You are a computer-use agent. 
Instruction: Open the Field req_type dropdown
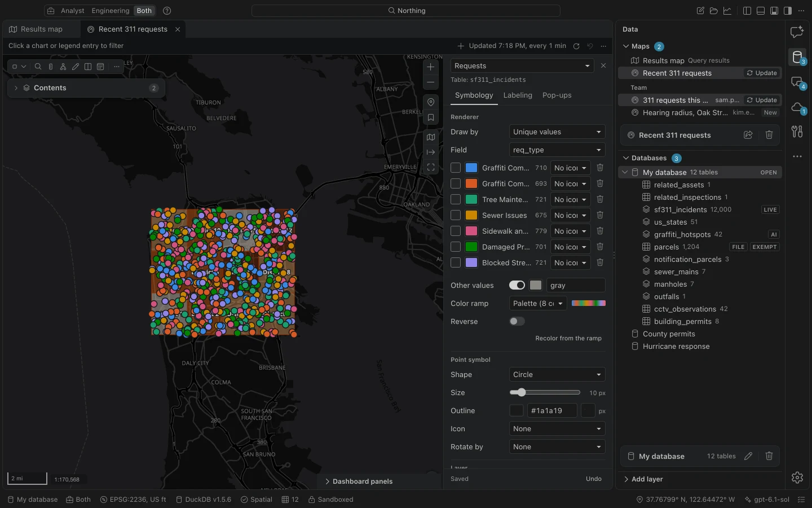(557, 150)
